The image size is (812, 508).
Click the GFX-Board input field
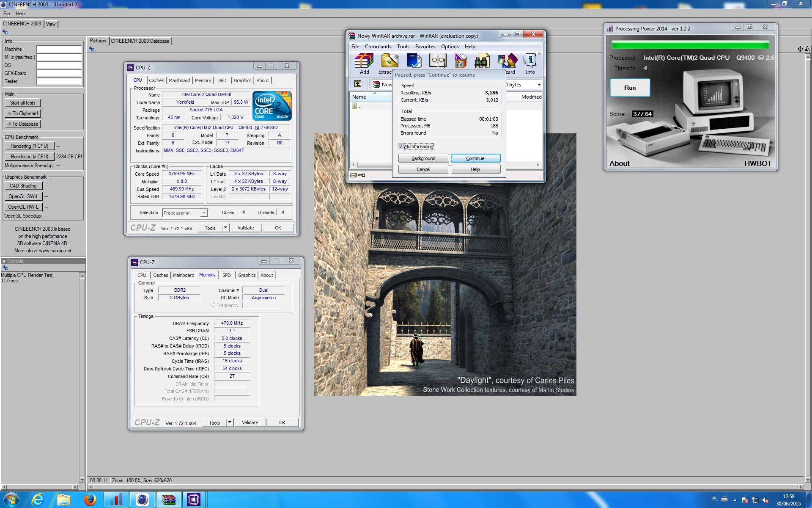(59, 73)
